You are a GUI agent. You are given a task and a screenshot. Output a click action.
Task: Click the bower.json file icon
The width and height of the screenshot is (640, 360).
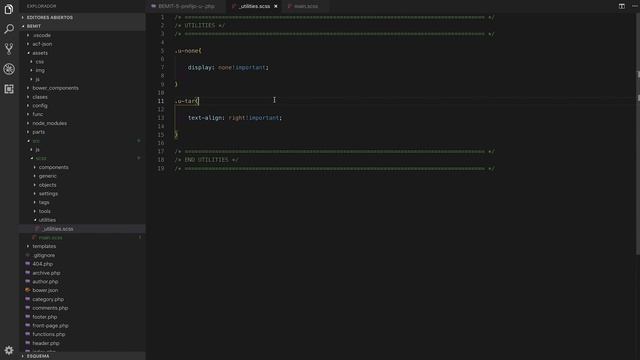[x=28, y=290]
